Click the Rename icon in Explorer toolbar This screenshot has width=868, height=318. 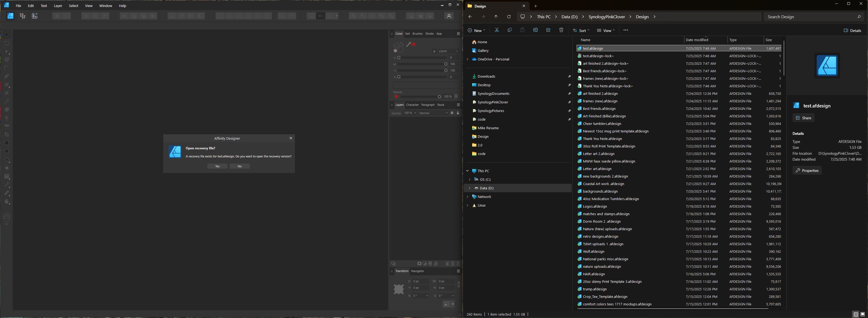pyautogui.click(x=536, y=30)
